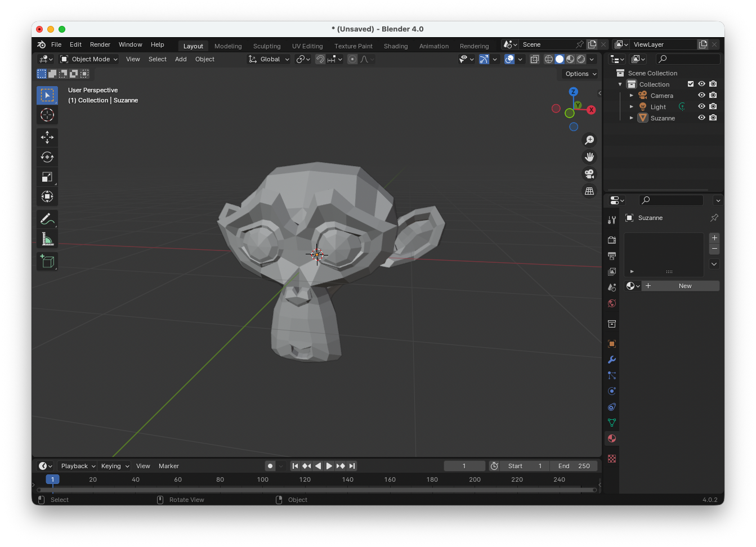This screenshot has height=547, width=756.
Task: Open the Global transform orientation dropdown
Action: tap(269, 59)
